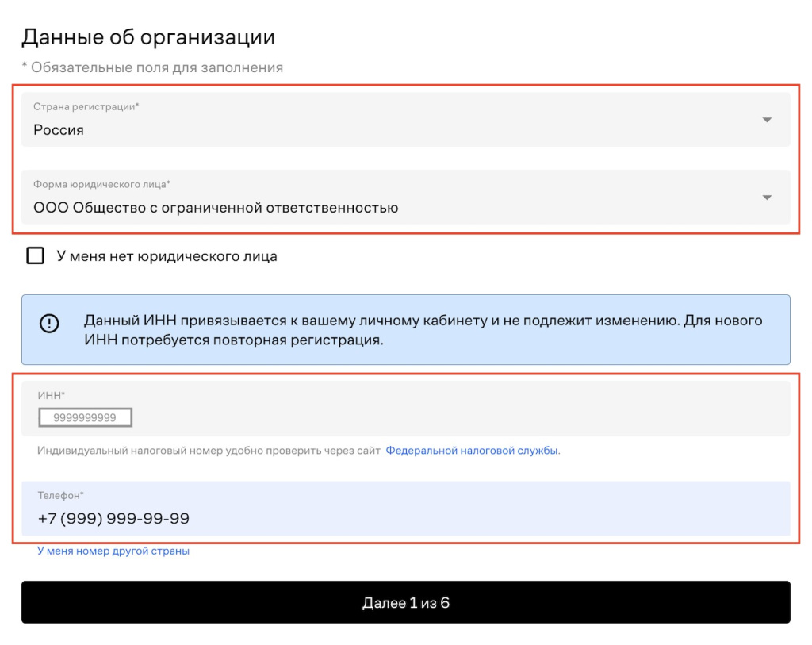The image size is (812, 645).
Task: Click 'У меня номер другой страны' link
Action: tap(113, 551)
